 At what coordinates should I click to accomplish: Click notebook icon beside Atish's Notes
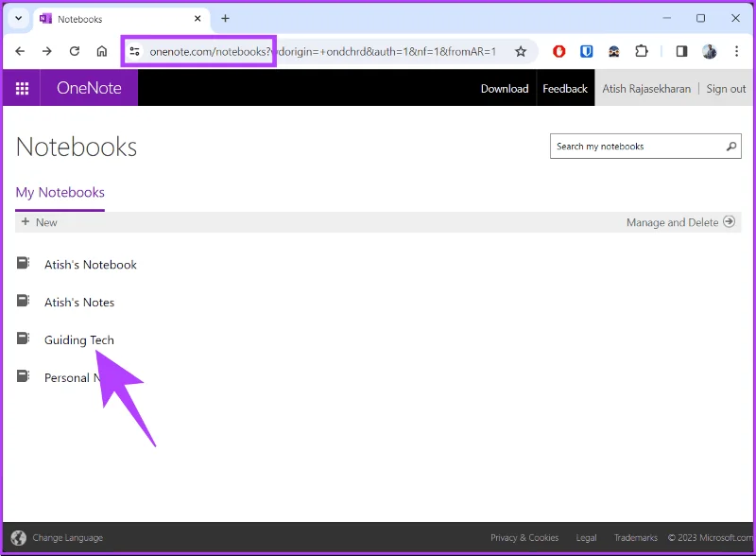point(23,301)
